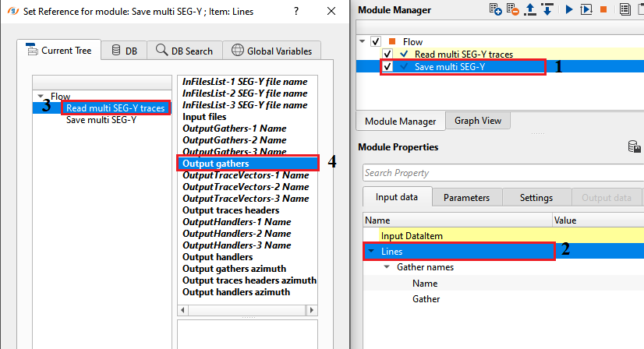Collapse the Gather names group
Image resolution: width=644 pixels, height=349 pixels.
click(387, 267)
